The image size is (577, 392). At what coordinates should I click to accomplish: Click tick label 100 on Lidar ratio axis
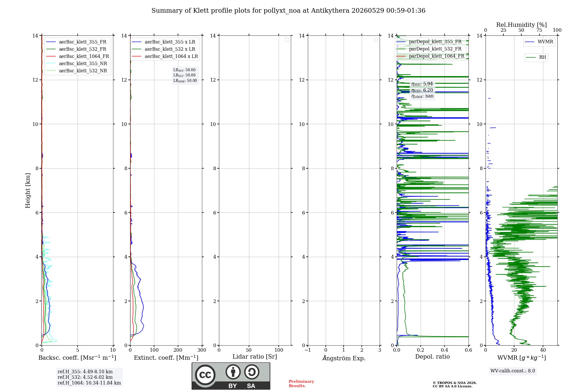coord(279,350)
